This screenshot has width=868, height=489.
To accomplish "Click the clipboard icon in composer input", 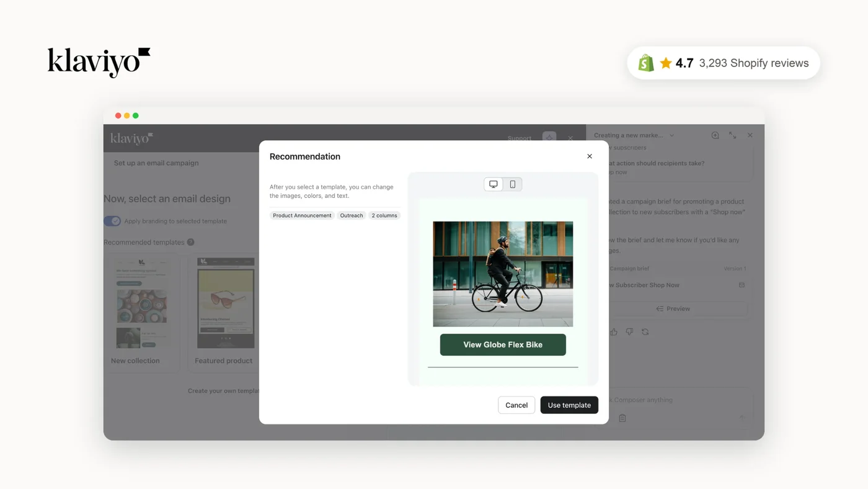I will coord(622,418).
